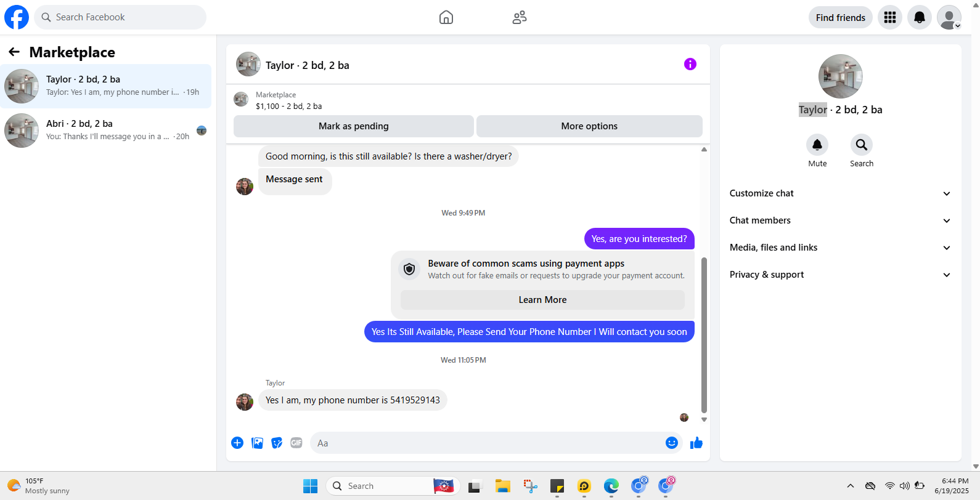Send a thumbs-up like
This screenshot has width=980, height=500.
(x=696, y=443)
